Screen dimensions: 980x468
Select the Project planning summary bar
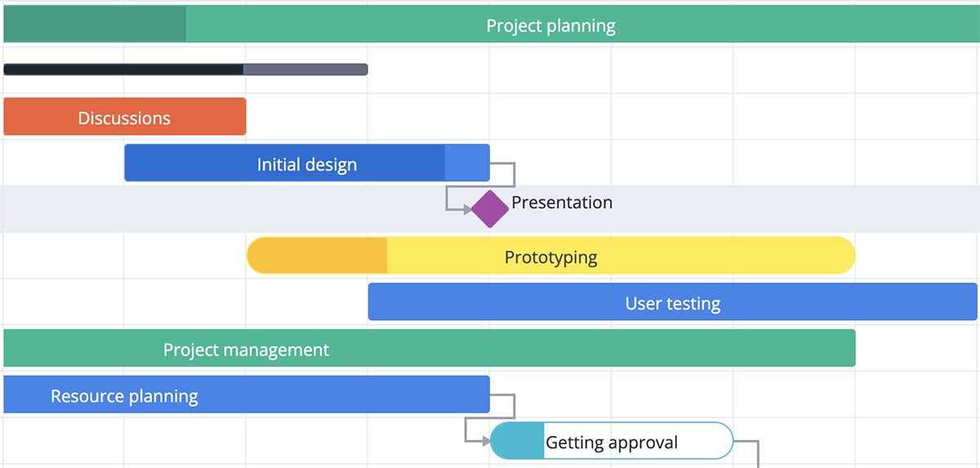(492, 25)
